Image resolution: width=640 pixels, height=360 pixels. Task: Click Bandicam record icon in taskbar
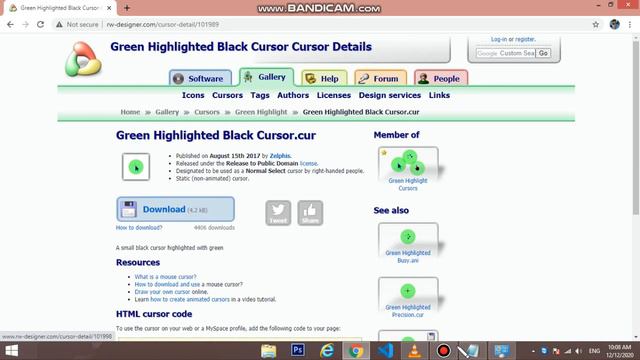443,351
